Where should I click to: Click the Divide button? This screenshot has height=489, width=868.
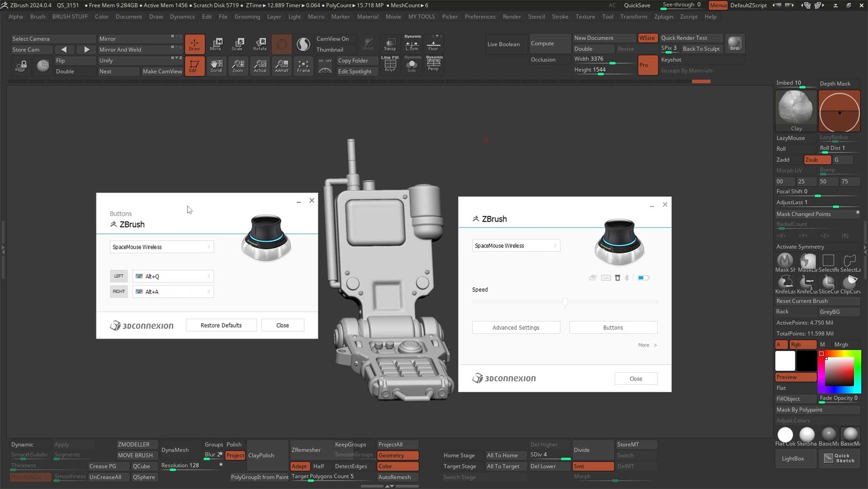(x=593, y=450)
